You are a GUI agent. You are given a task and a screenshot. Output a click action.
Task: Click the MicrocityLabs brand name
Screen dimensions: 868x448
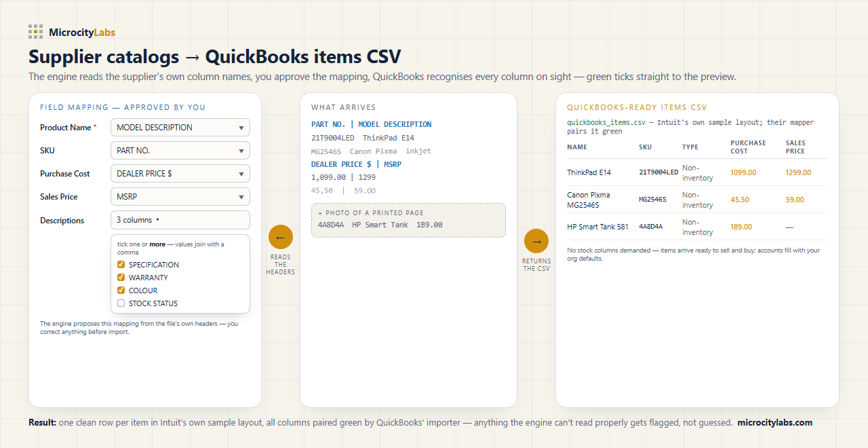(x=82, y=32)
